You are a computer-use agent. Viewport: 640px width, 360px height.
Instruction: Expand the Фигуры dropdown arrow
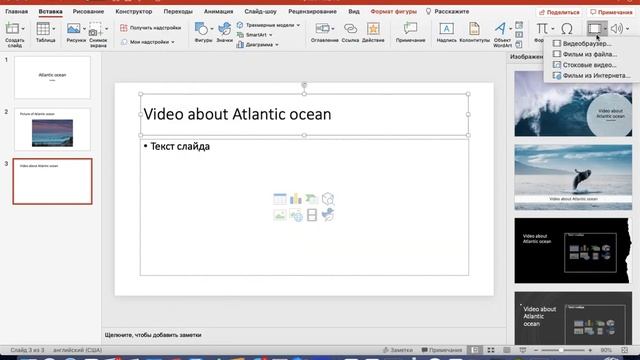211,29
